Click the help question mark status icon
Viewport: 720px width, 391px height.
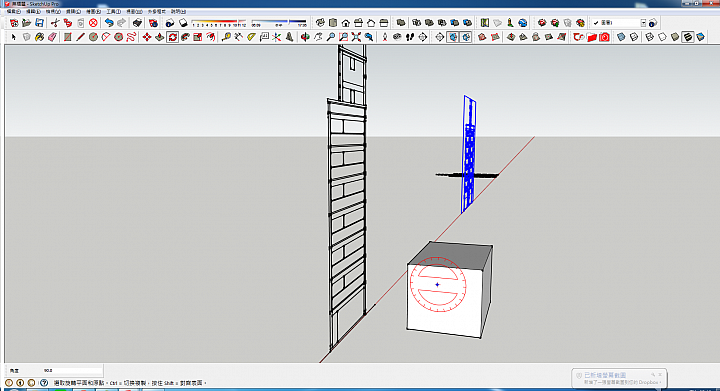coord(44,382)
